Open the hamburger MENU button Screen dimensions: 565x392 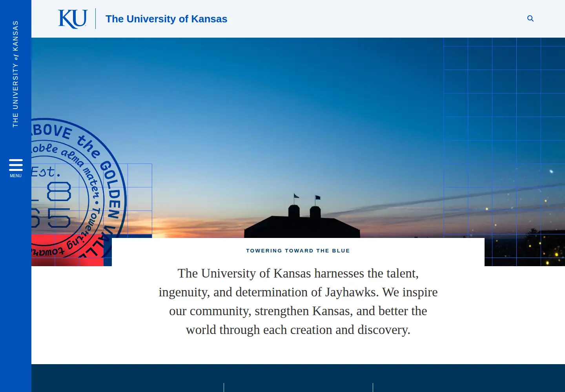click(16, 168)
